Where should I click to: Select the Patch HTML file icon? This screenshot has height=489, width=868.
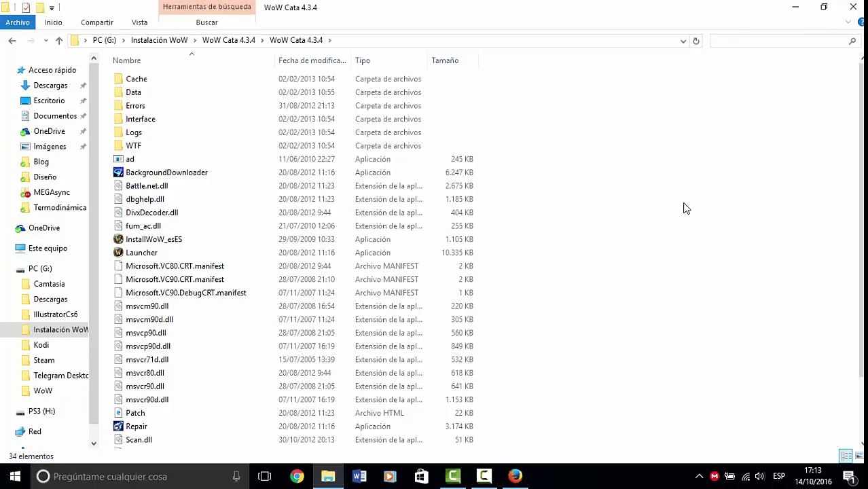pos(118,413)
